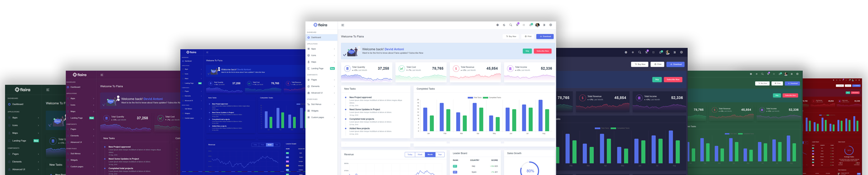The width and height of the screenshot is (868, 175).
Task: Click Buy Now in the green right window
Action: 762,83
